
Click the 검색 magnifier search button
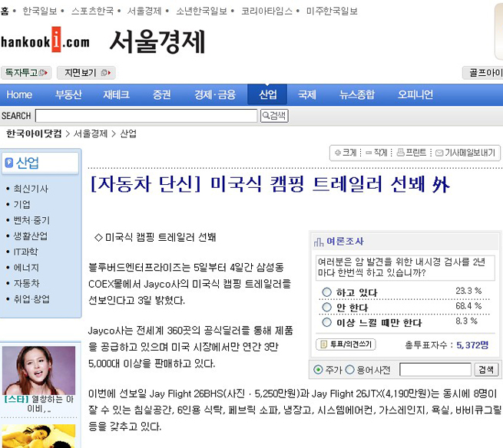274,116
